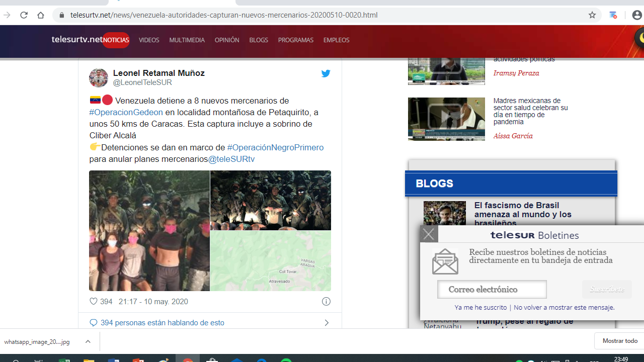Image resolution: width=644 pixels, height=362 pixels.
Task: Click 'Ya me he suscrito' link
Action: coord(480,307)
